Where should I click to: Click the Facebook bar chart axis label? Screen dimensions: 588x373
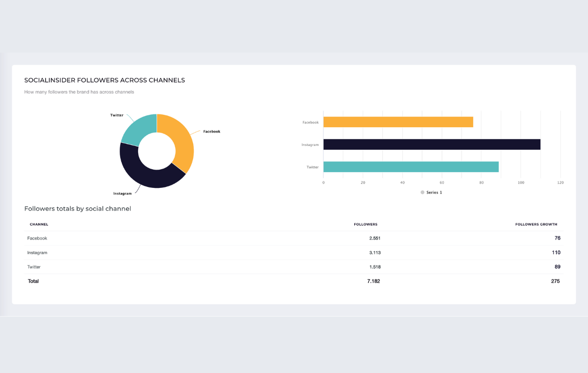tap(310, 122)
